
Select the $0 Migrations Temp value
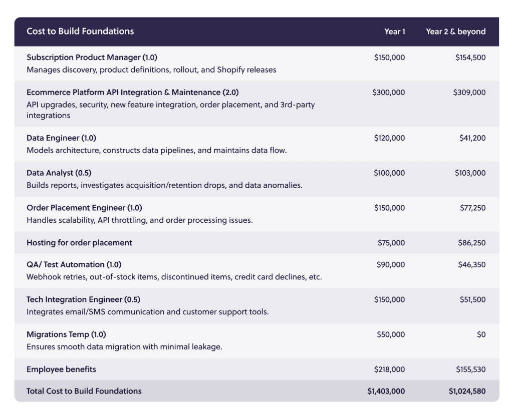coord(481,334)
